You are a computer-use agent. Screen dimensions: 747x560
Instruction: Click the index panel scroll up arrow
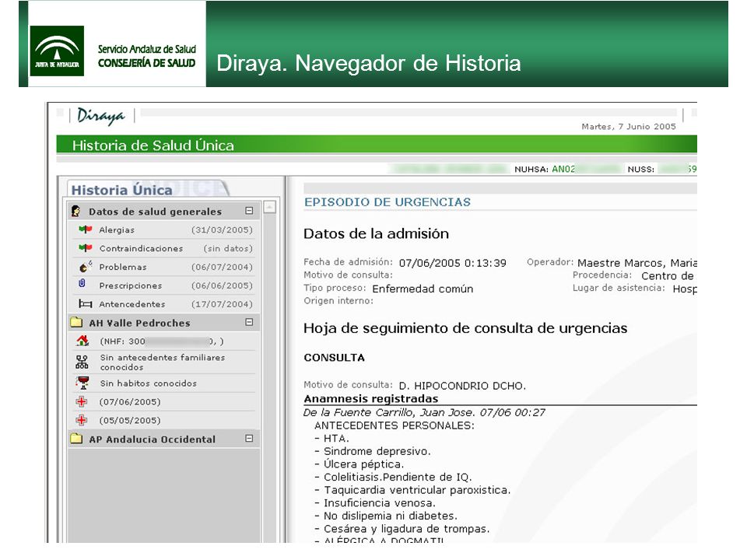pyautogui.click(x=270, y=207)
